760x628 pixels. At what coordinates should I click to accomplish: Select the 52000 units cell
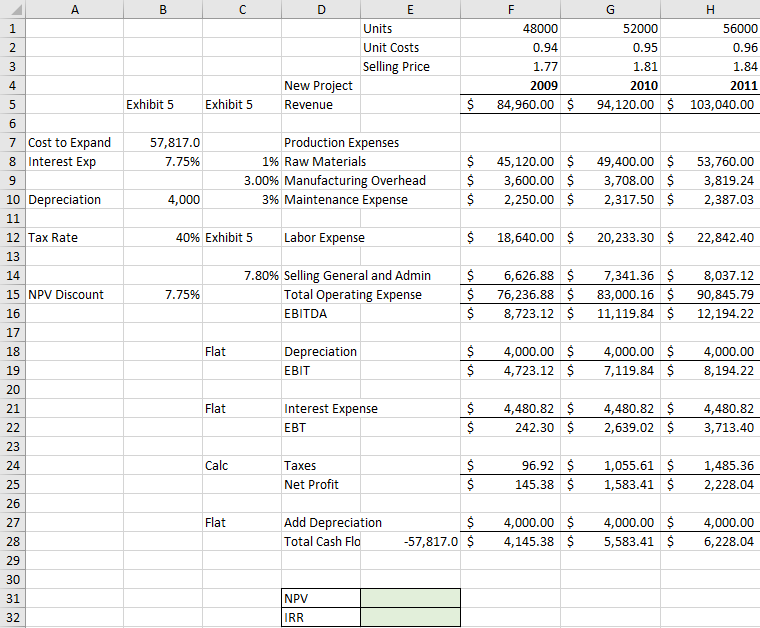610,29
